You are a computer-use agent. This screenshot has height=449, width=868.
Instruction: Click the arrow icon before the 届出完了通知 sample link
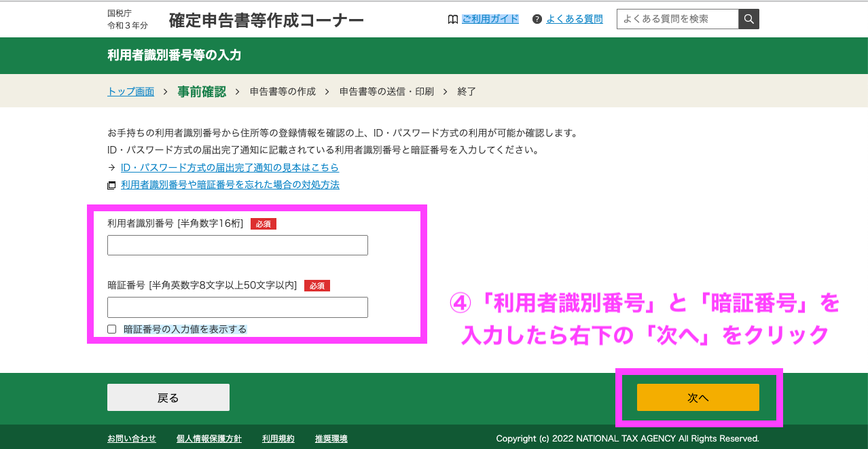click(x=111, y=168)
